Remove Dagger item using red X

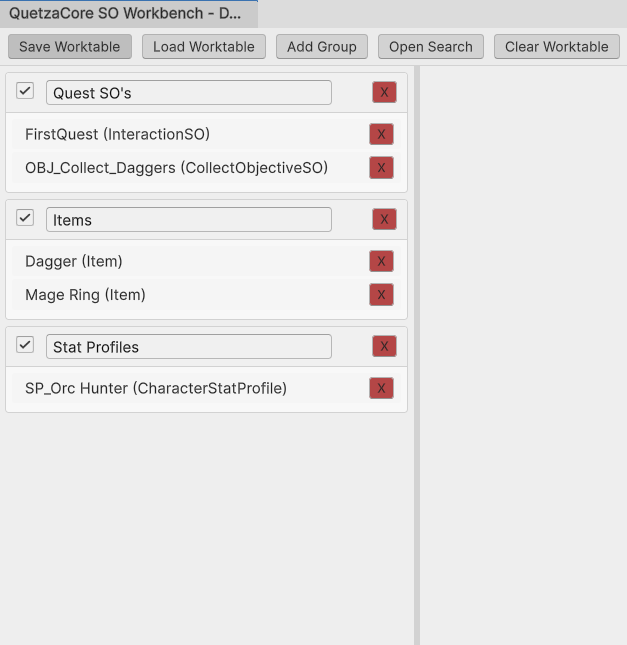point(381,262)
